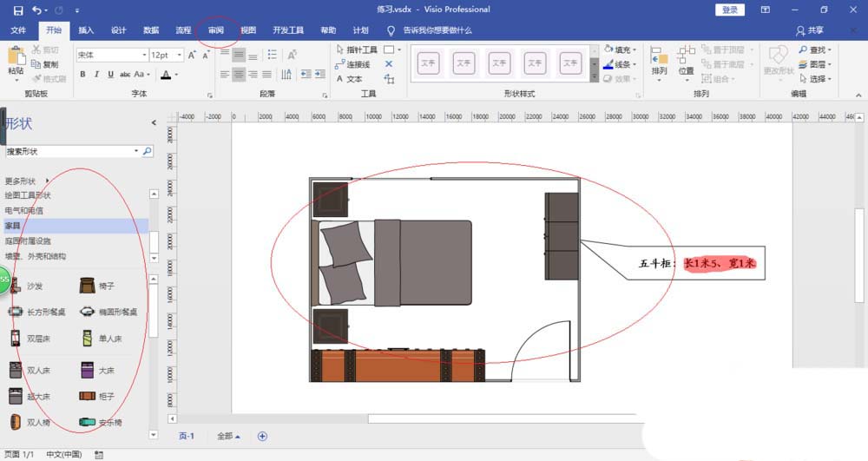Select the 安乐椅 shape

pyautogui.click(x=101, y=422)
